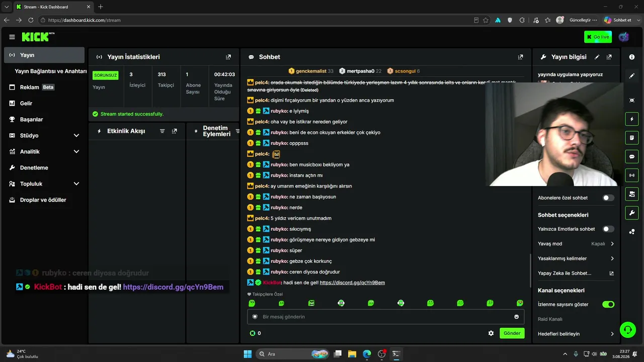Click the three-dot cluster icon in the right rail

tap(632, 232)
